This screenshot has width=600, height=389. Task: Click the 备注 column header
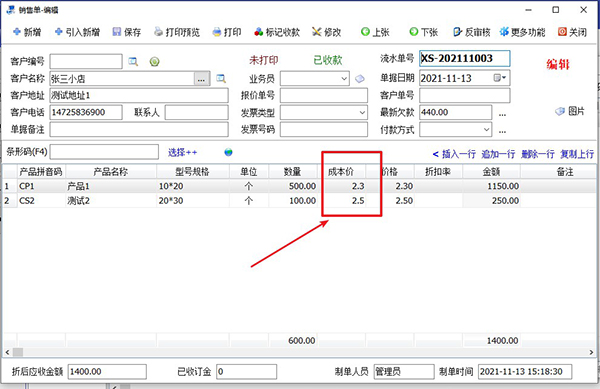click(559, 172)
